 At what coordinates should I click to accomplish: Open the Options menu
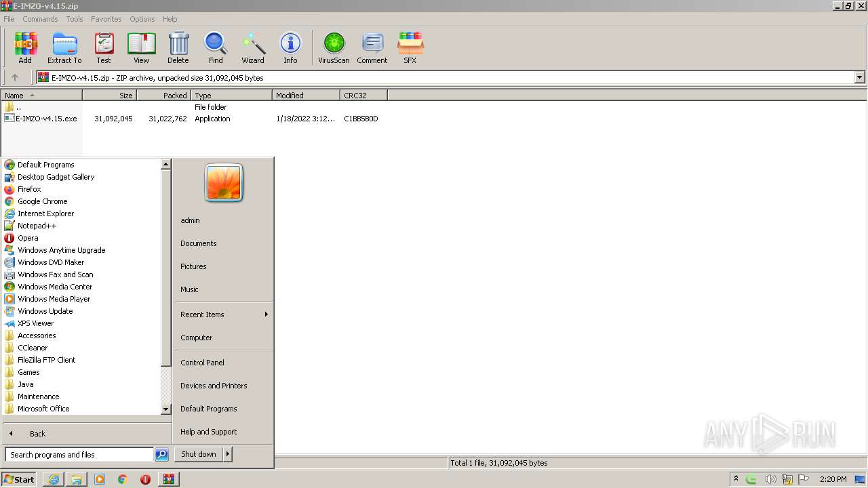click(x=142, y=19)
